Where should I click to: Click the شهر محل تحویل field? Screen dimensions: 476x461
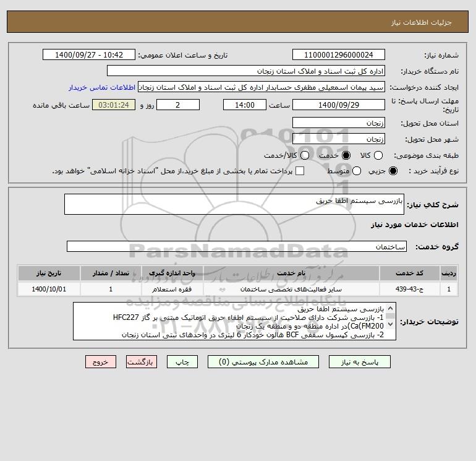pos(339,139)
